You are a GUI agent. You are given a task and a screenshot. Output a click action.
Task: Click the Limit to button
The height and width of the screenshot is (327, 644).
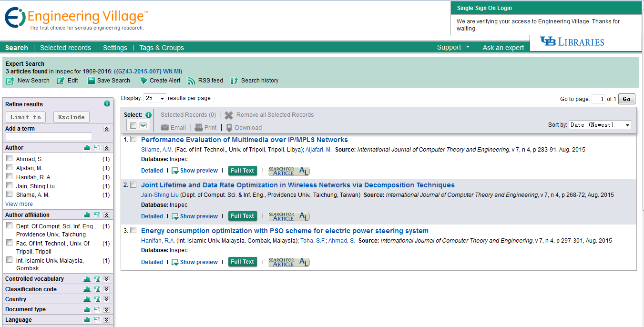click(26, 117)
